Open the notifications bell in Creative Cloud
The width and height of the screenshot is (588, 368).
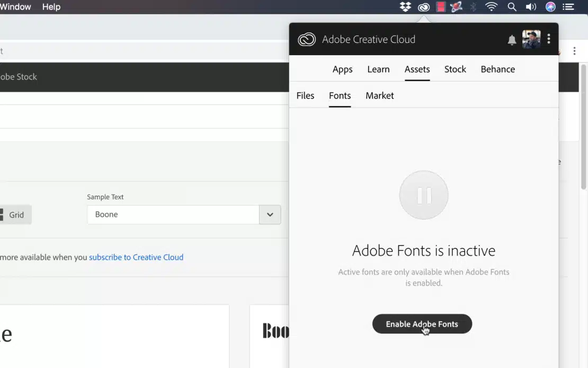(x=512, y=40)
